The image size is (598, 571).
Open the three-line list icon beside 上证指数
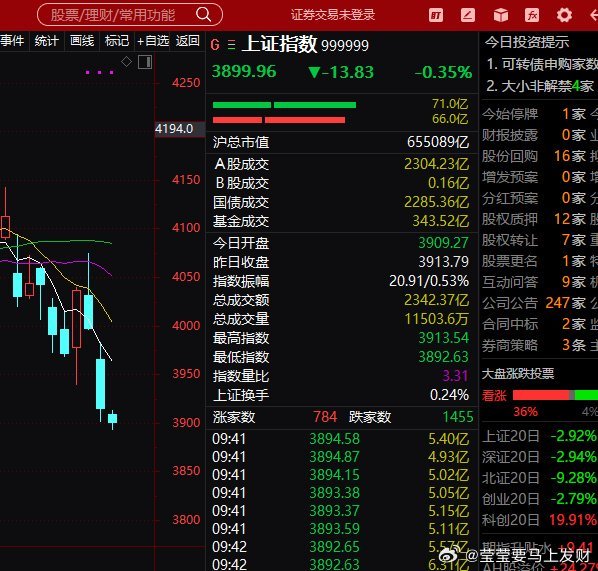(x=231, y=45)
